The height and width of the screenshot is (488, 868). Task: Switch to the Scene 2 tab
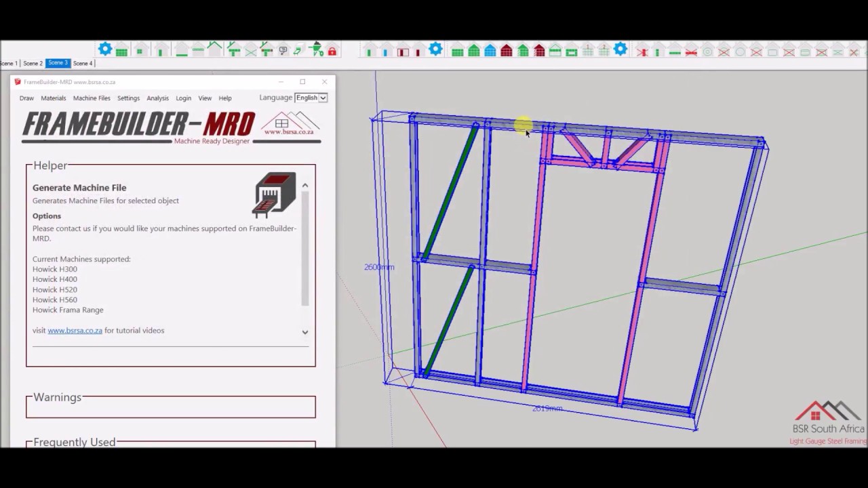tap(33, 63)
